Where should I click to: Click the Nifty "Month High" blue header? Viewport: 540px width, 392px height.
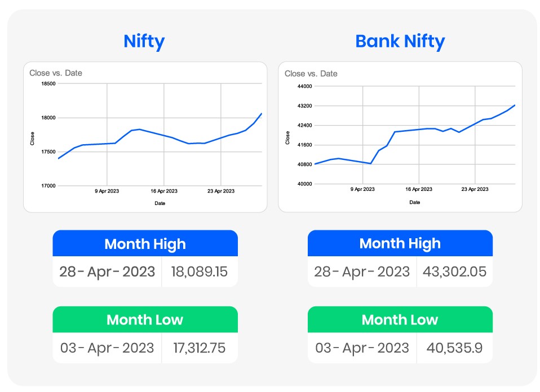pyautogui.click(x=145, y=244)
